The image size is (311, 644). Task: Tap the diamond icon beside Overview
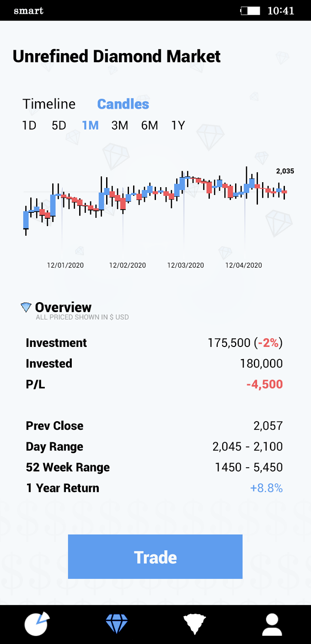(26, 307)
